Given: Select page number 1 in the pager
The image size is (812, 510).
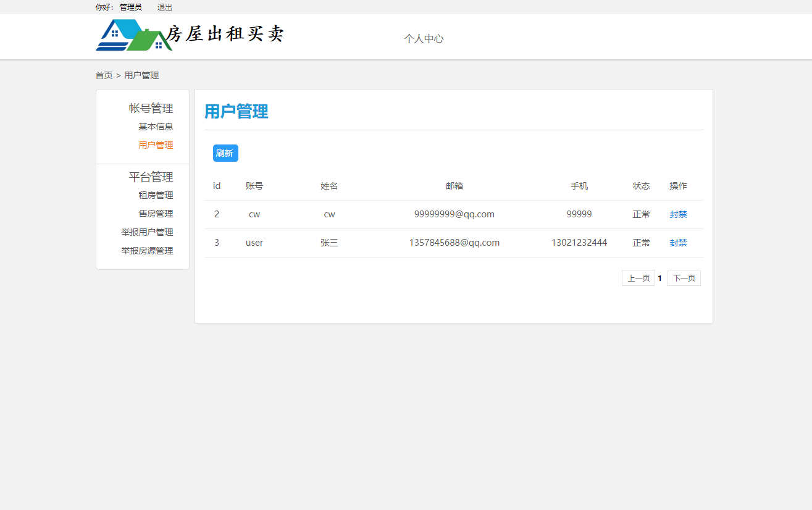Looking at the screenshot, I should point(659,278).
